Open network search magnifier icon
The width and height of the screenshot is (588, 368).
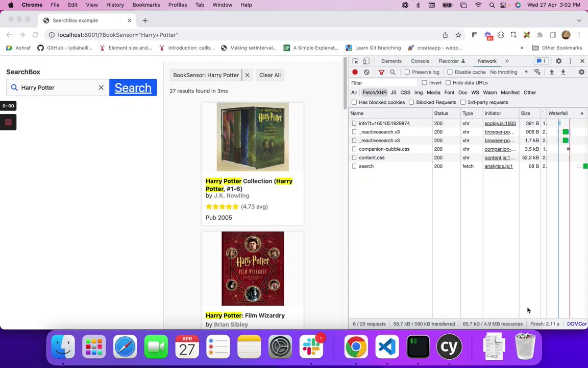click(393, 72)
